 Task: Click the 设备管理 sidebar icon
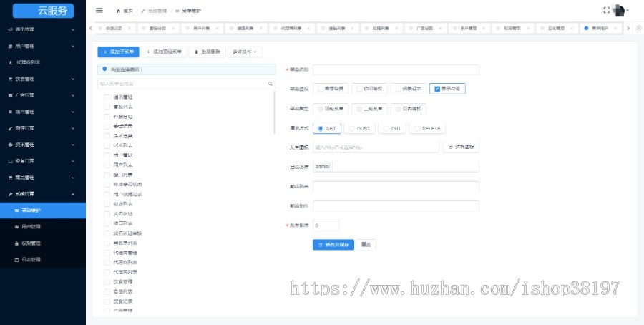10,161
